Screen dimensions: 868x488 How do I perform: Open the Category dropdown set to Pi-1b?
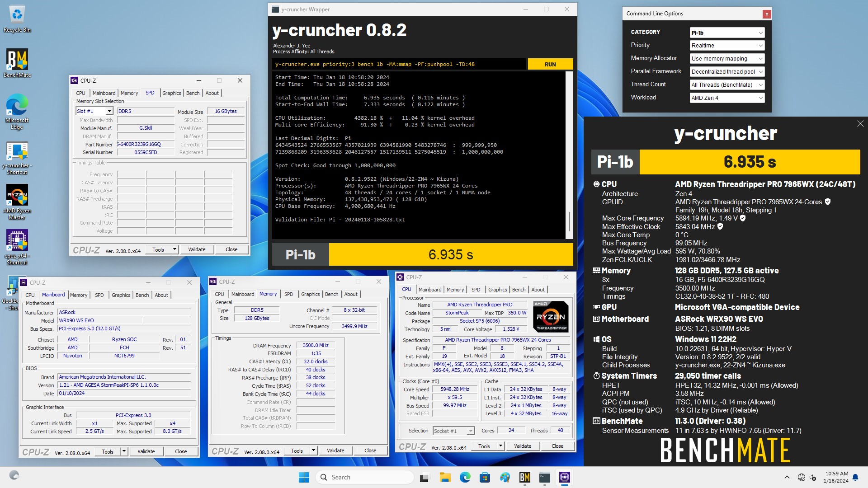pyautogui.click(x=727, y=33)
